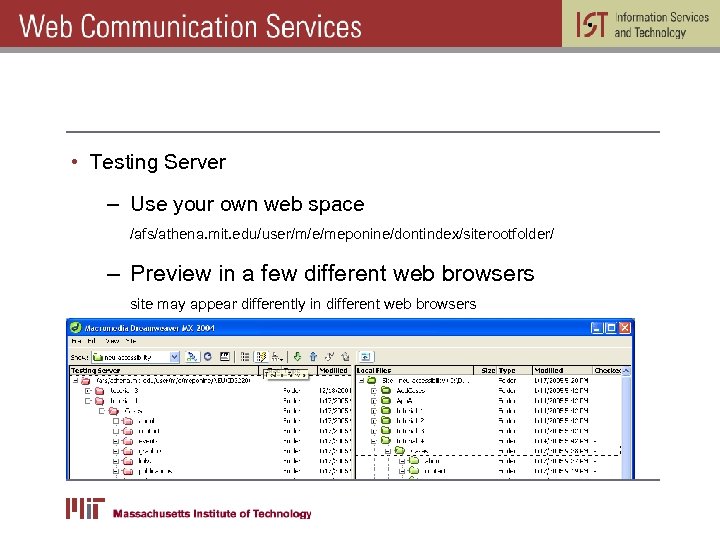The image size is (720, 540).
Task: Open the File menu in Dreamweaver
Action: pos(76,341)
